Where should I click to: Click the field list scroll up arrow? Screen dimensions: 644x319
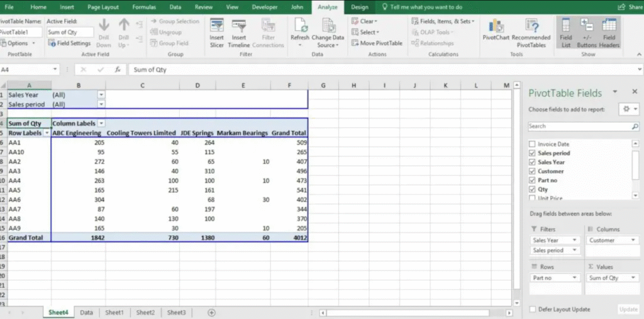[636, 143]
